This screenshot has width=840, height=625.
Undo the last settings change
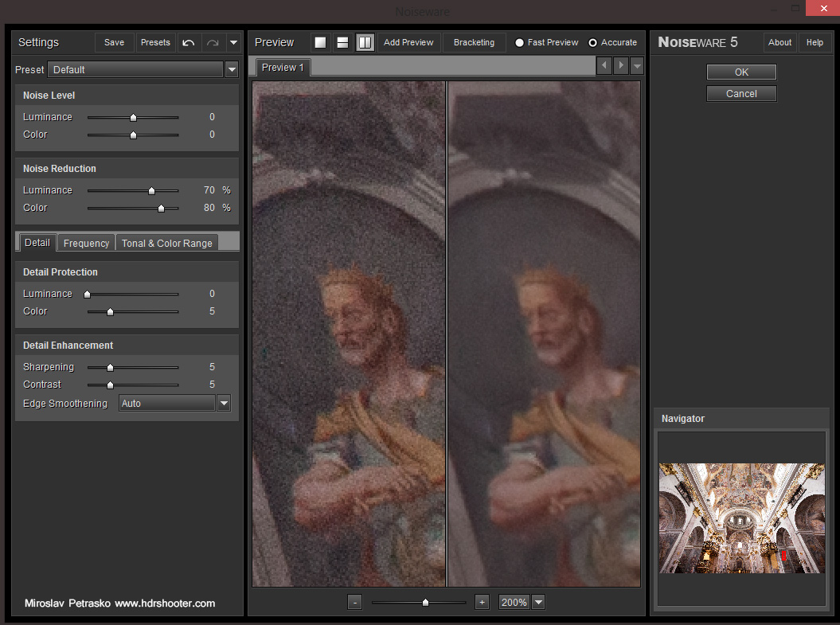pyautogui.click(x=189, y=42)
